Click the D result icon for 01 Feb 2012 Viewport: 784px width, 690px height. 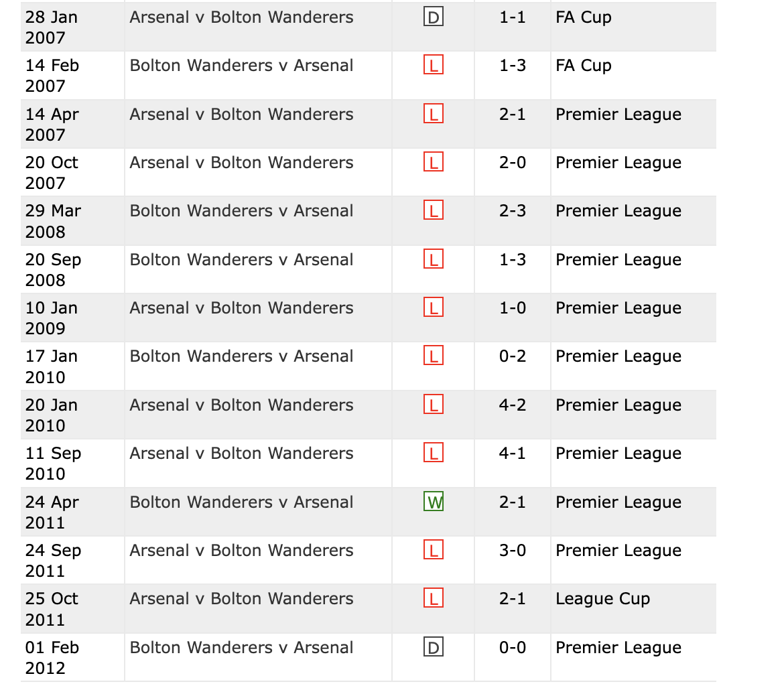[433, 647]
